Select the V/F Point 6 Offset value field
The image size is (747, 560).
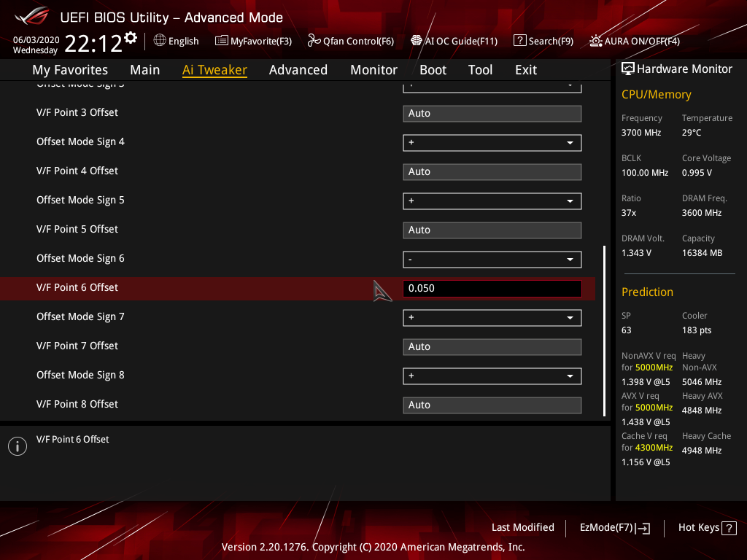tap(492, 288)
